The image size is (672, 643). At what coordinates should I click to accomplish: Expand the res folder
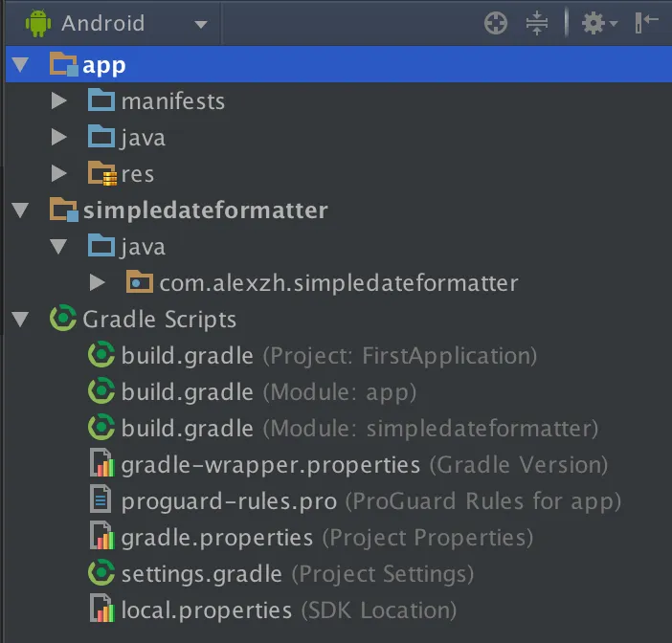pyautogui.click(x=58, y=173)
